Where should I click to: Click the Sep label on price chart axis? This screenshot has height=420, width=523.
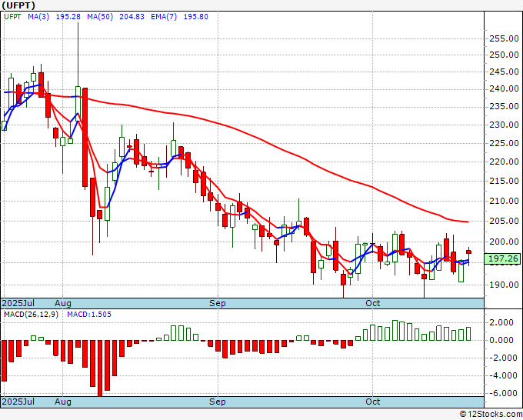218,303
